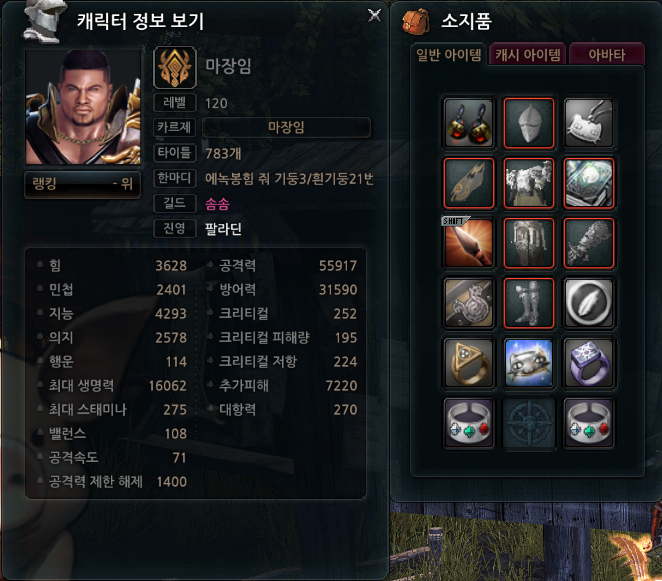Screen dimensions: 662x581
Task: Select the red gem earrings equipment slot
Action: pos(469,123)
